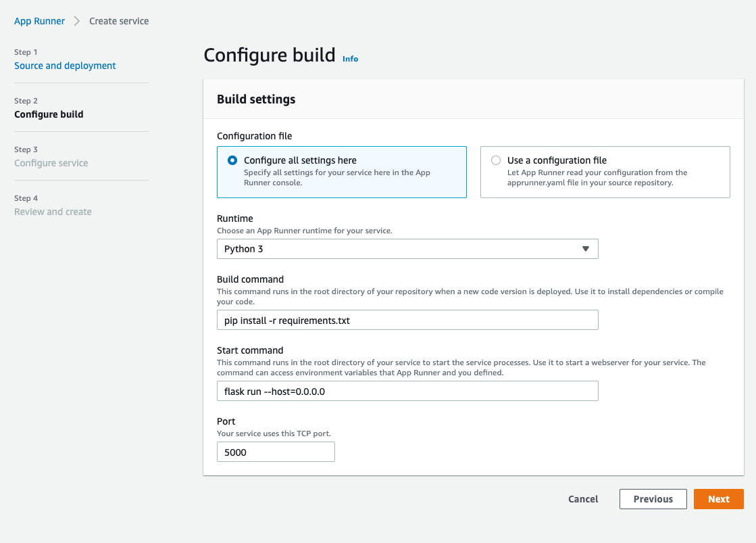Click Configure build step in sidebar
The height and width of the screenshot is (543, 756).
(49, 114)
